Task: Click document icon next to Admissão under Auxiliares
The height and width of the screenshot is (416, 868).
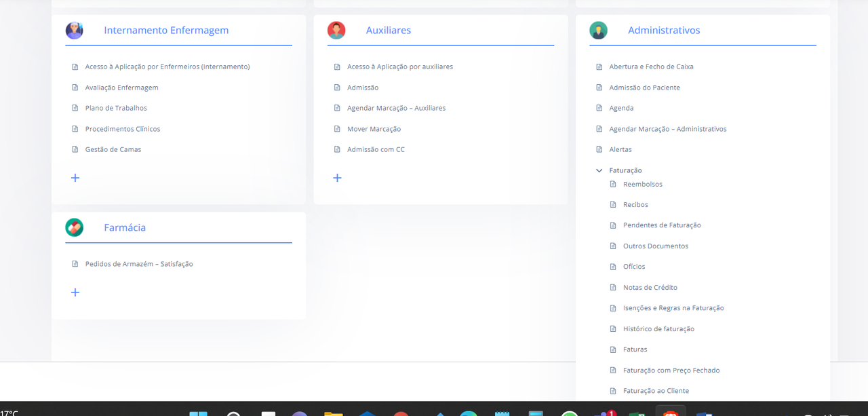Action: coord(337,88)
